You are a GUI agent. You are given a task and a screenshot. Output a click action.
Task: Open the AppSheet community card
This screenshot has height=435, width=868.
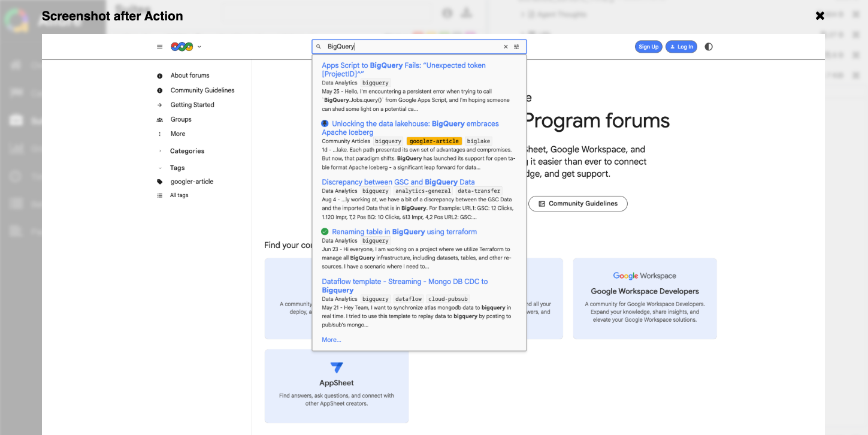tap(337, 386)
